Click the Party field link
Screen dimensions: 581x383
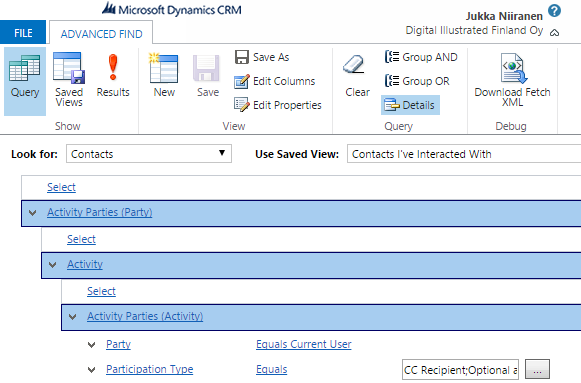pyautogui.click(x=118, y=344)
